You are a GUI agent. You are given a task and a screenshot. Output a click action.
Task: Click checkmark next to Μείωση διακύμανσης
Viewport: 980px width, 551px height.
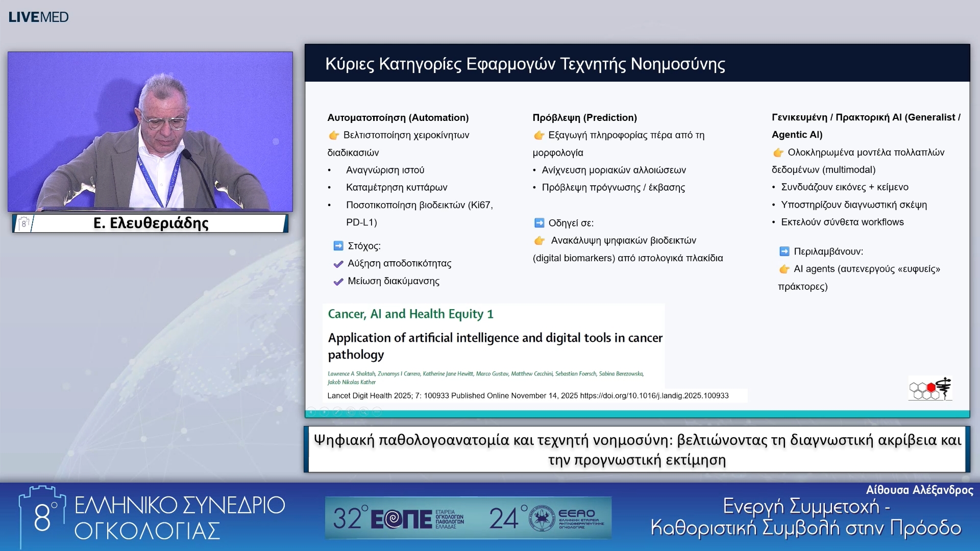coord(338,282)
